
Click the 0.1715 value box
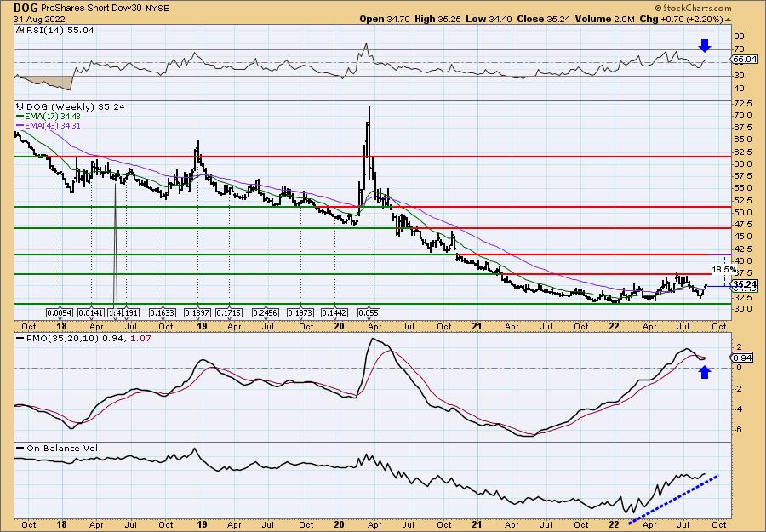point(229,312)
